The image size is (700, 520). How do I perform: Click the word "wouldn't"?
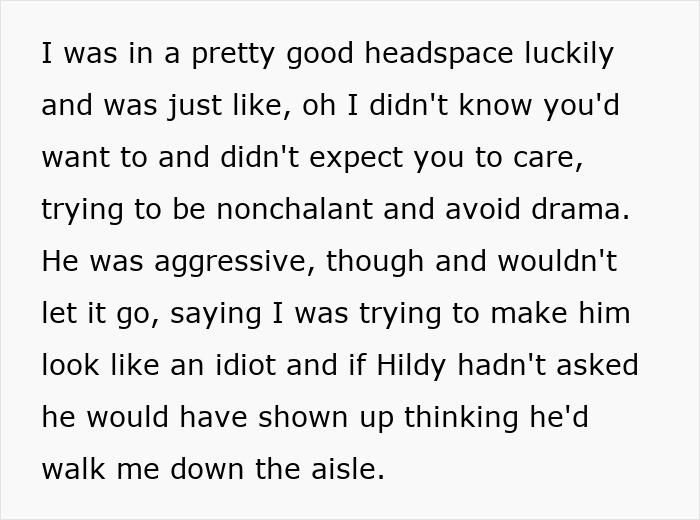(x=557, y=261)
